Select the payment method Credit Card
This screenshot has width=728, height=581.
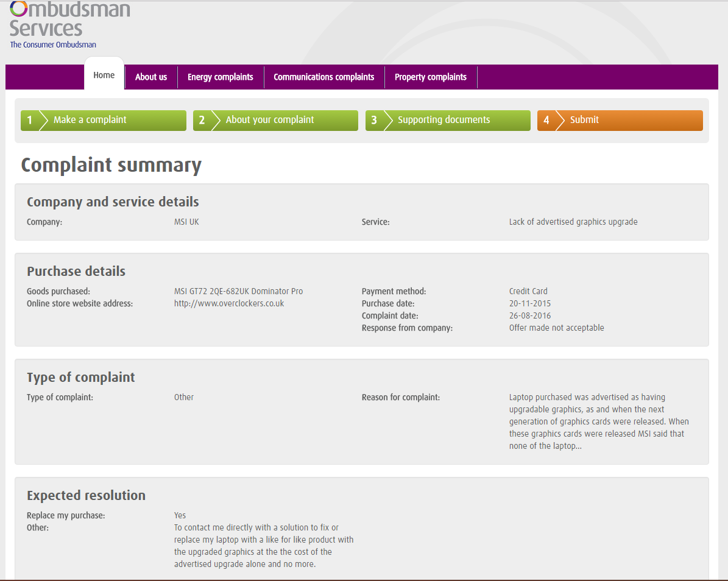click(528, 292)
